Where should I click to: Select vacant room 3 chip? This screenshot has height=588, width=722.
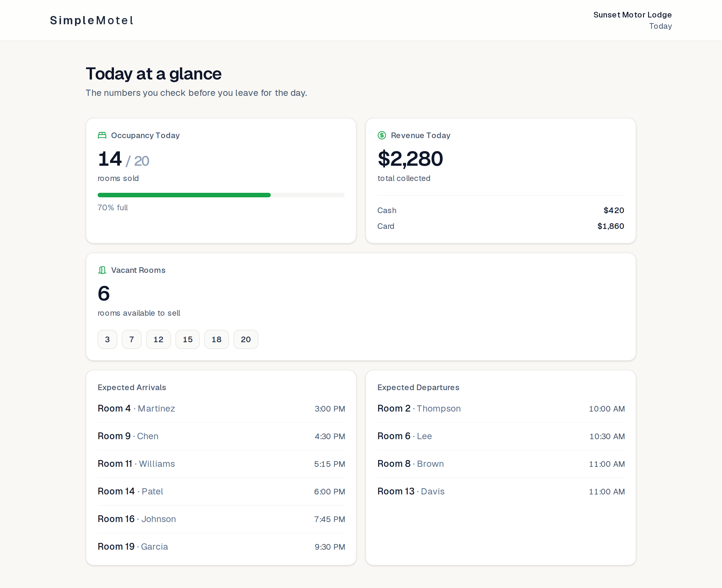tap(107, 339)
